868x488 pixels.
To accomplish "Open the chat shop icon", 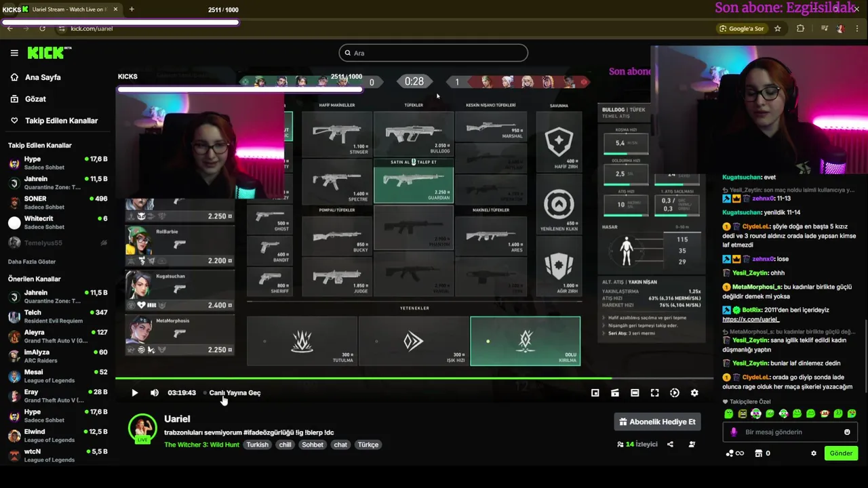I will [759, 453].
